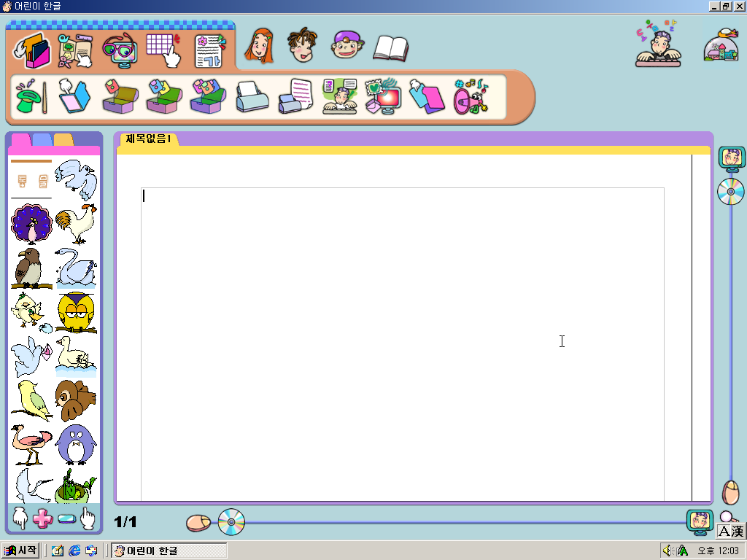Click the 어린이 한글 taskbar button
This screenshot has width=747, height=560.
[x=169, y=551]
